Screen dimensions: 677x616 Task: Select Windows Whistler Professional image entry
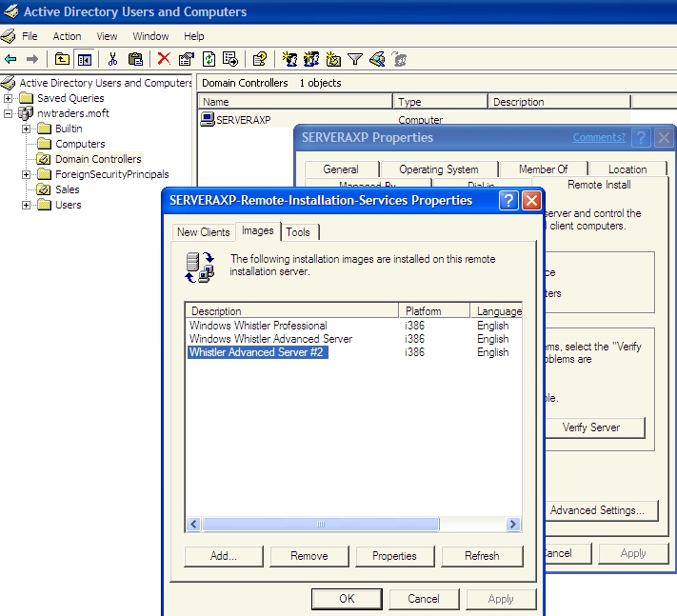pos(258,326)
